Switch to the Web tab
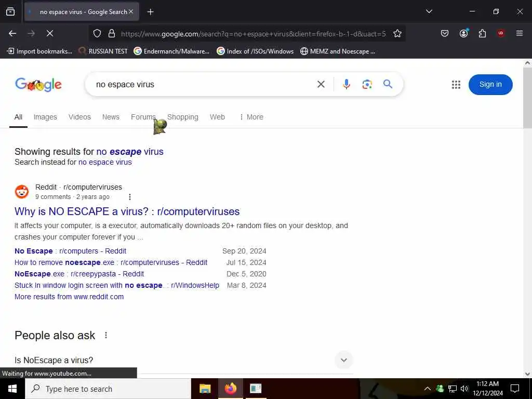Image resolution: width=532 pixels, height=399 pixels. [x=217, y=117]
